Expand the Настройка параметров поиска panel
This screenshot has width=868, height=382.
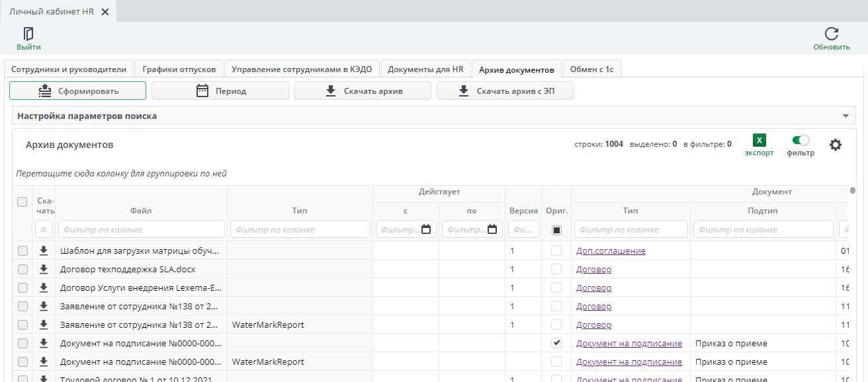(x=433, y=116)
